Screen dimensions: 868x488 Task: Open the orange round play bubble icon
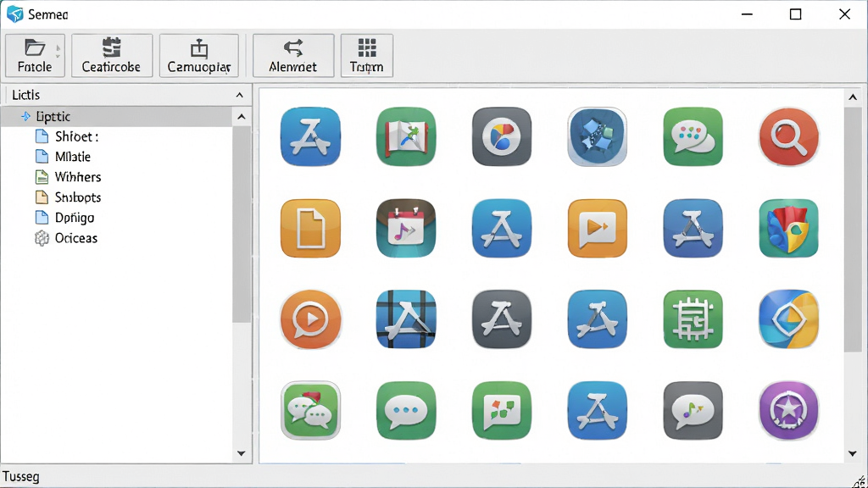pos(310,319)
